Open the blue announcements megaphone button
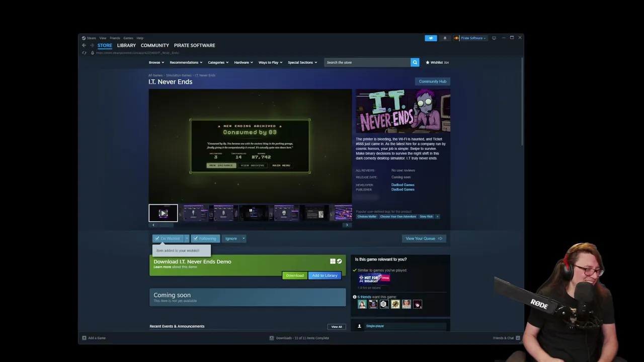Viewport: 644px width, 362px height. pyautogui.click(x=431, y=38)
